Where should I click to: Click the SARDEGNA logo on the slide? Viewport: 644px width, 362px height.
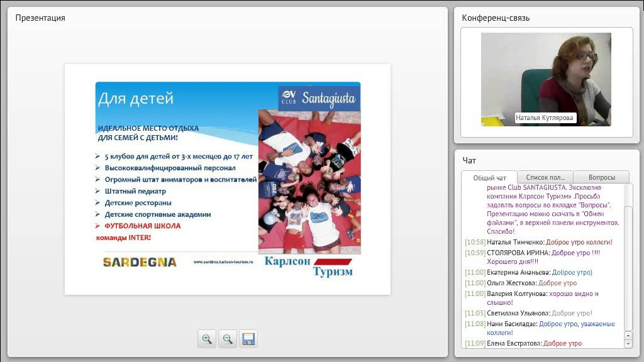coord(140,262)
